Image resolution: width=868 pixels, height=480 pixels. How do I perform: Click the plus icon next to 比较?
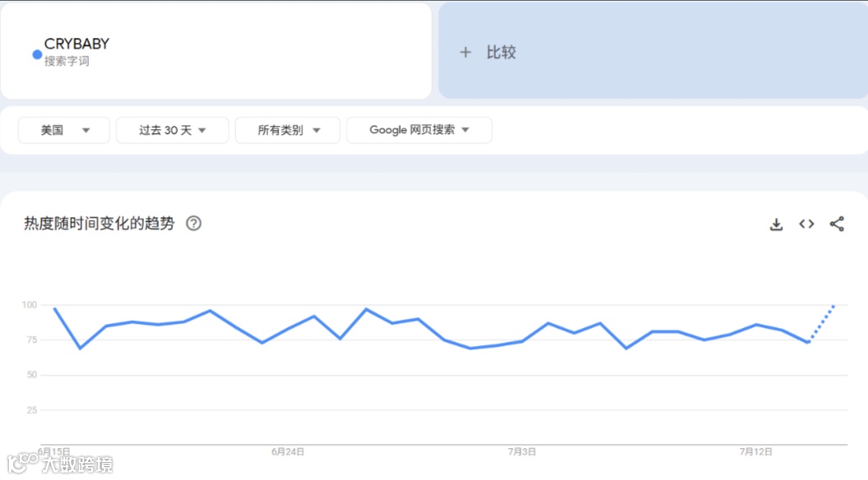(x=466, y=52)
